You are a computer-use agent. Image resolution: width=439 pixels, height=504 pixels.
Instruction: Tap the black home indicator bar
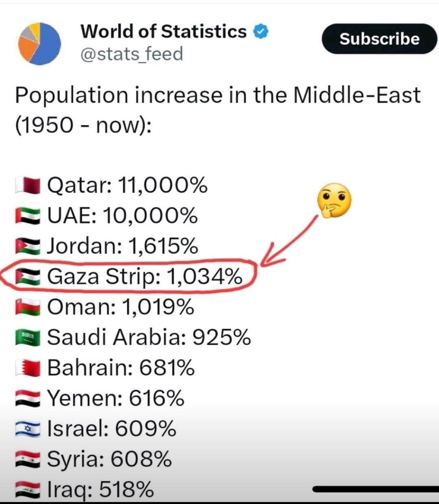click(374, 489)
